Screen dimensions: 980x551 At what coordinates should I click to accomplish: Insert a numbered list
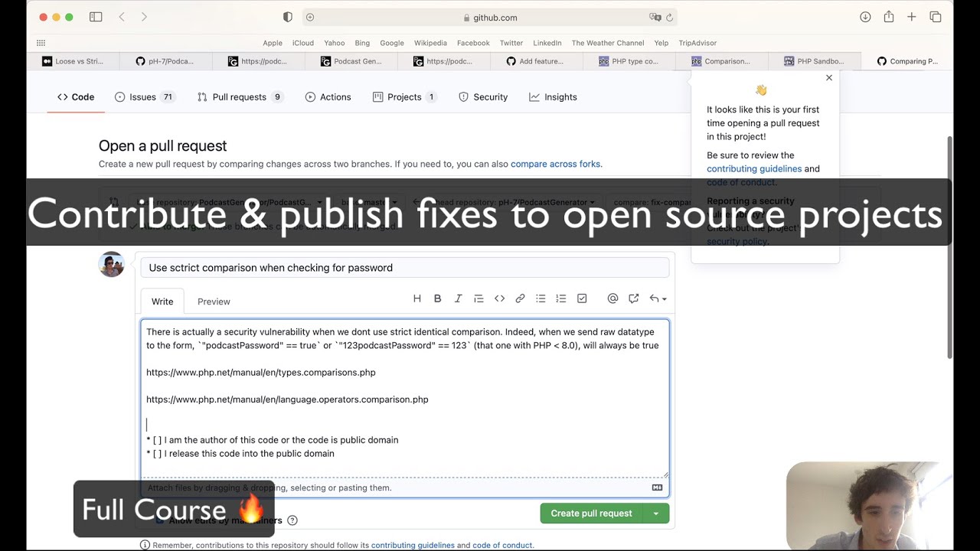(561, 298)
